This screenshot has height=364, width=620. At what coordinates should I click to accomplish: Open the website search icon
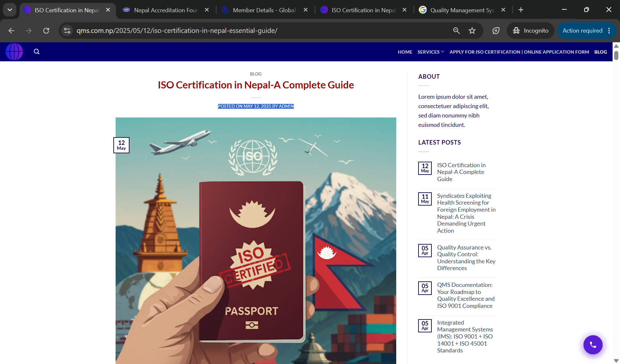click(x=36, y=52)
